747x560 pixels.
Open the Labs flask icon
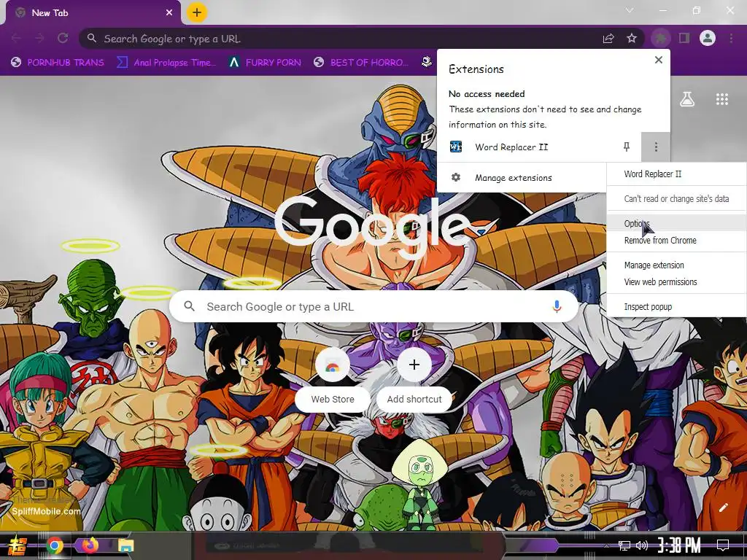click(687, 99)
